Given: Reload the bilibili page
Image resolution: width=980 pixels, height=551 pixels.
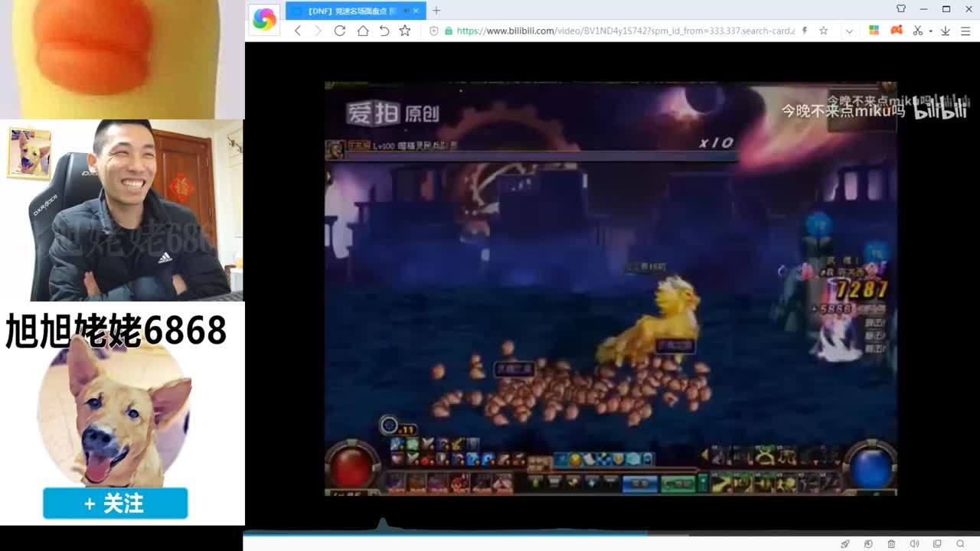Looking at the screenshot, I should 340,31.
